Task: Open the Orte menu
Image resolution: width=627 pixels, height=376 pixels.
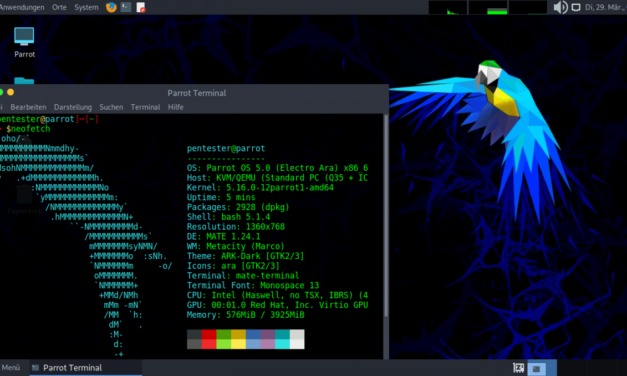Action: (x=59, y=7)
